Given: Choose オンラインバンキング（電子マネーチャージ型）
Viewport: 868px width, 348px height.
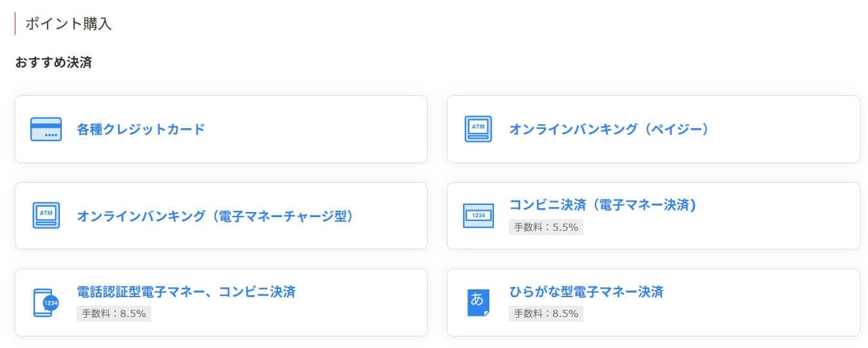Looking at the screenshot, I should click(x=215, y=215).
